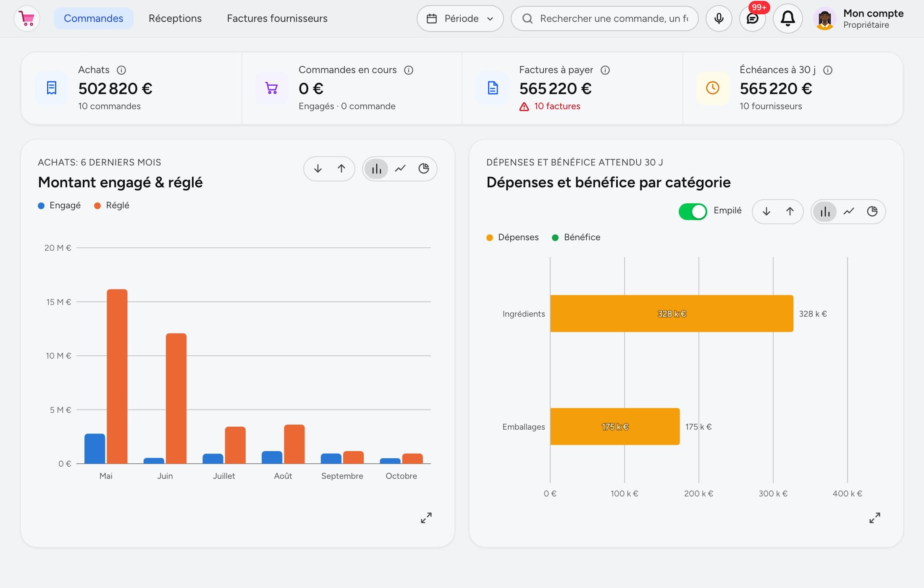Expand the category expenses chart fullscreen
This screenshot has width=924, height=588.
point(874,518)
